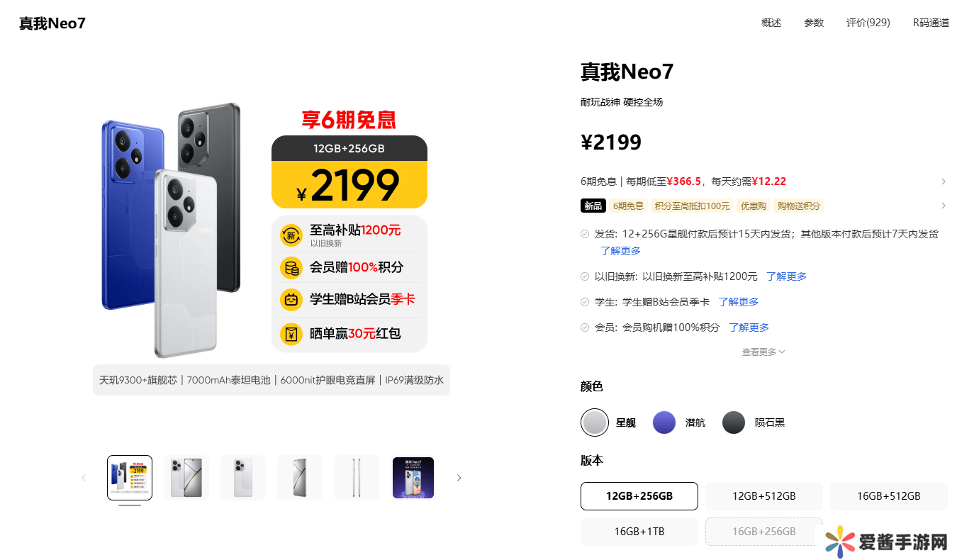Expand 查看更多 to show more details
Viewport: 957px width, 560px height.
(763, 352)
